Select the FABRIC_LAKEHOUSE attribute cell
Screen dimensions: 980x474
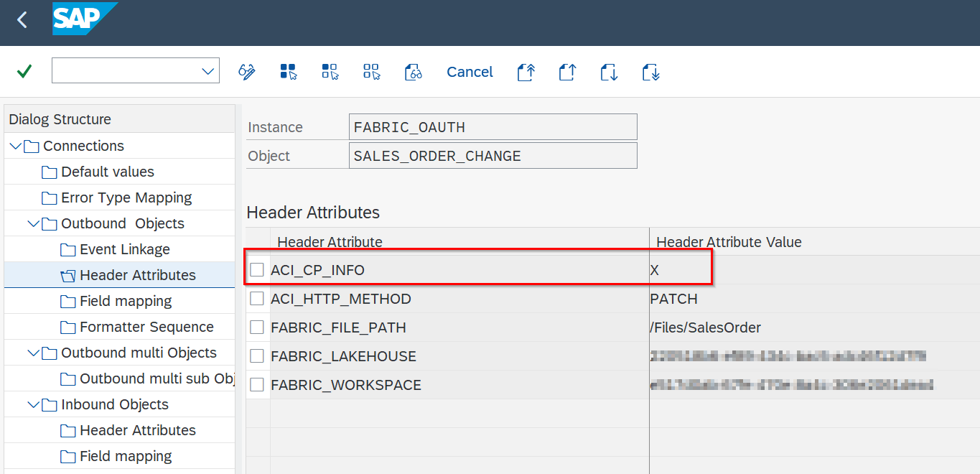[459, 356]
